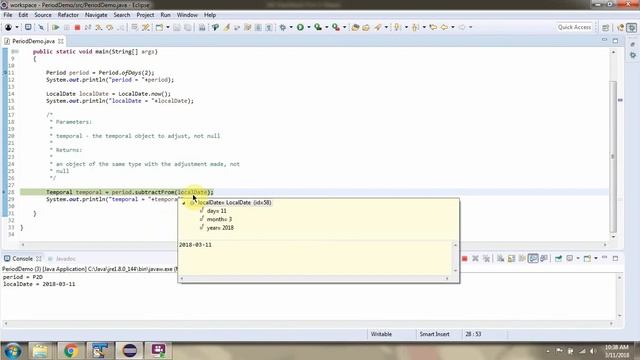Switch to the Debug perspective icon
Viewport: 640px width, 360px height.
click(631, 27)
